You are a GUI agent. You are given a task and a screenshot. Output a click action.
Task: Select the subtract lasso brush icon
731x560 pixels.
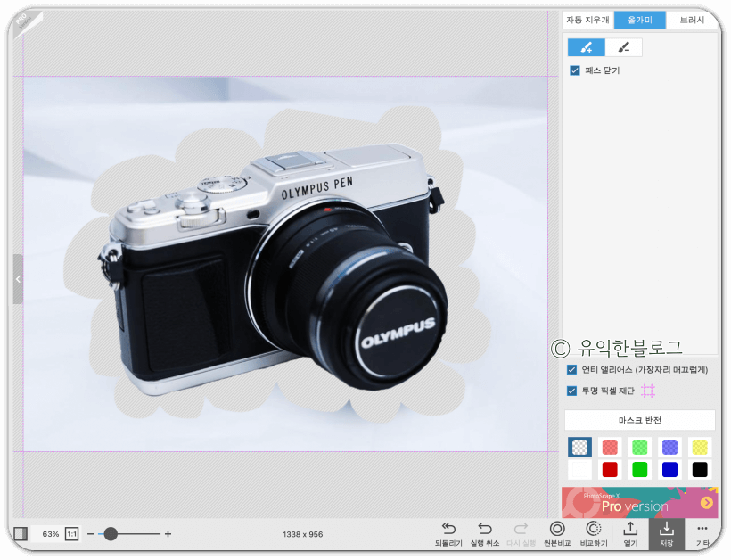coord(624,47)
